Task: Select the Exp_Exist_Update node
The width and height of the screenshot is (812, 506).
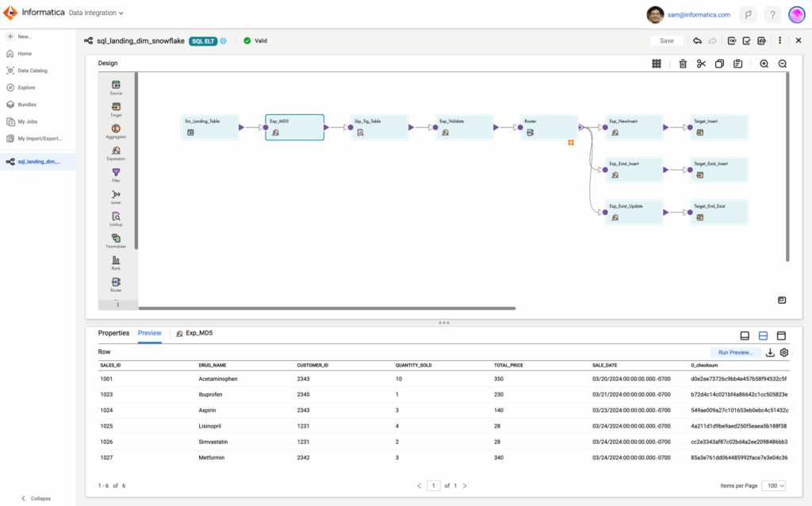Action: click(x=634, y=213)
